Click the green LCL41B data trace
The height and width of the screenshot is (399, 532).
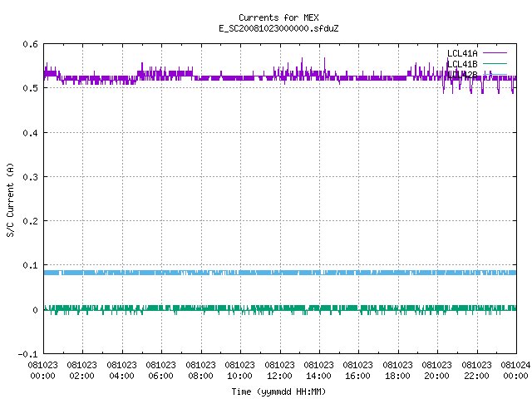280,308
